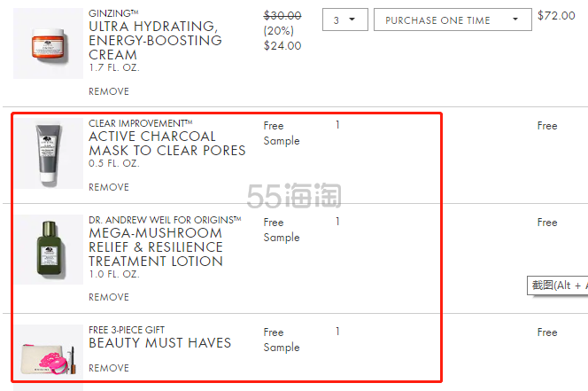Click the screenshot tooltip popup

(558, 285)
